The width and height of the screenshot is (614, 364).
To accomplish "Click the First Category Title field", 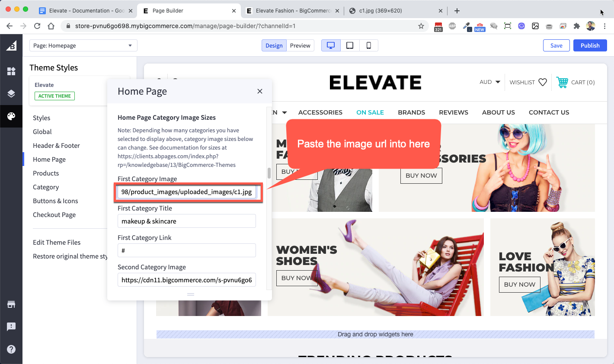I will pos(187,221).
